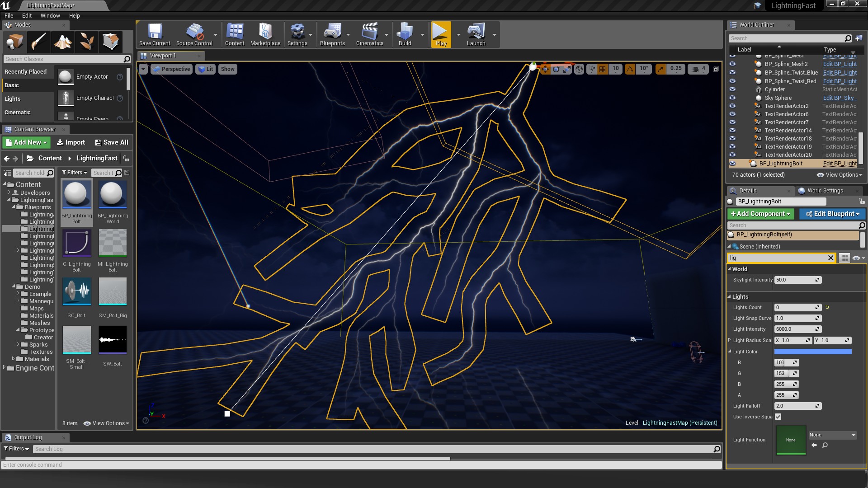
Task: Click the Play toolbar icon
Action: tap(441, 34)
